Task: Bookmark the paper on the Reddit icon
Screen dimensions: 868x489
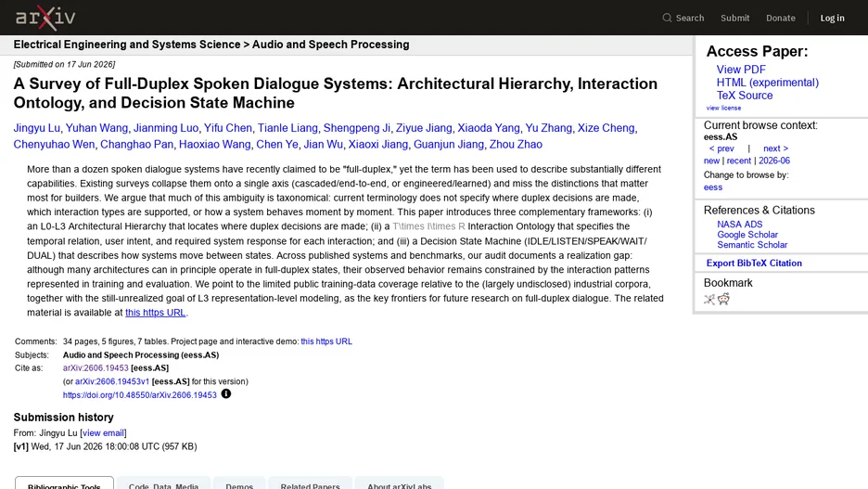Action: (723, 299)
